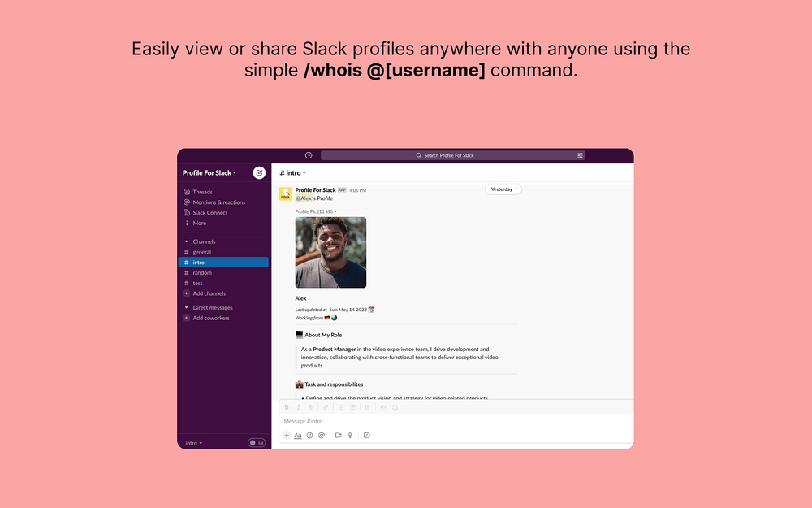Click the Message #intro input field
The height and width of the screenshot is (508, 812).
[456, 421]
